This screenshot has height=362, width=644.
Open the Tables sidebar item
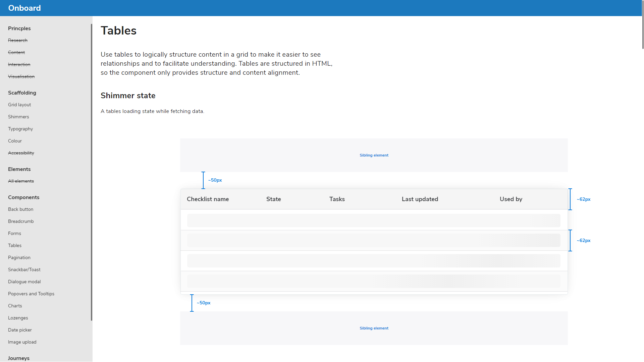[x=15, y=245]
